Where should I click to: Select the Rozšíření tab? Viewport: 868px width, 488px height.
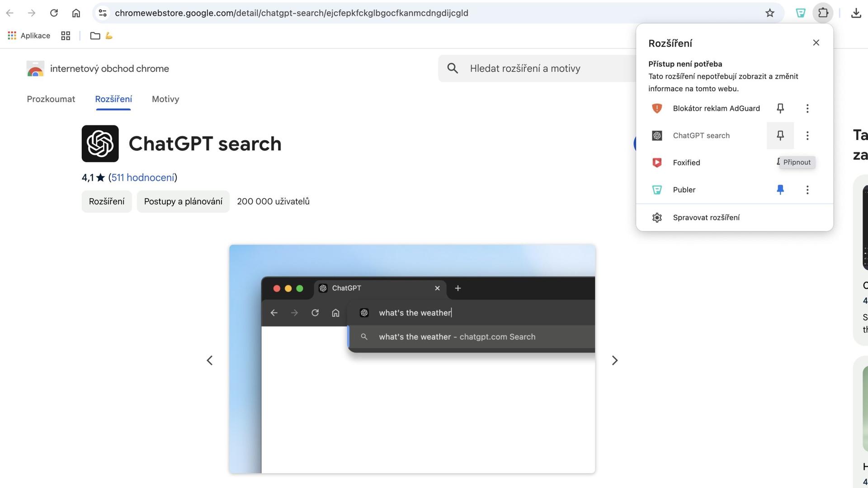coord(113,99)
